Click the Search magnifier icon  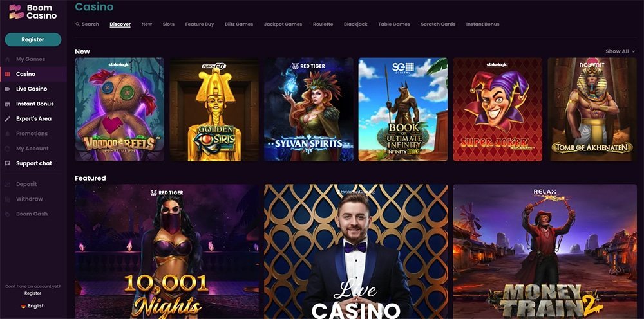[x=78, y=24]
